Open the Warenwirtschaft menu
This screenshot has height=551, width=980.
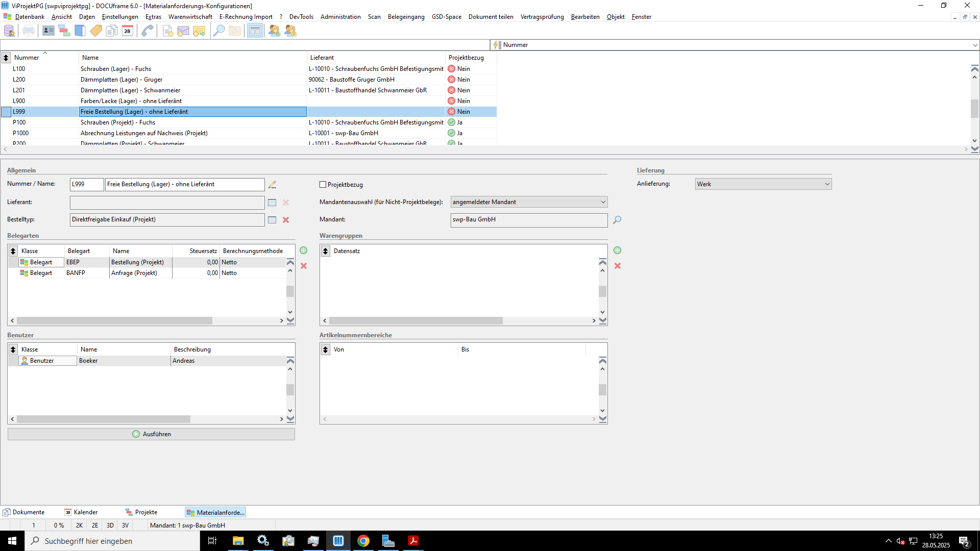pyautogui.click(x=190, y=17)
